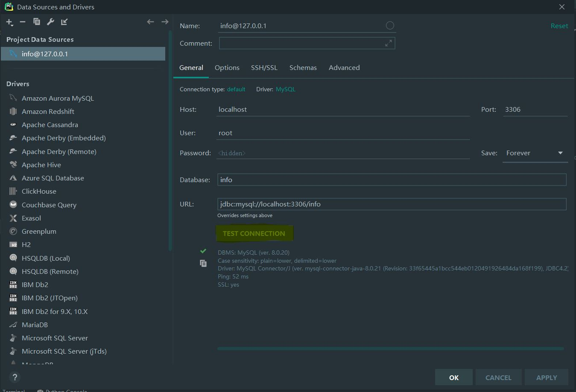This screenshot has width=576, height=392.
Task: Expand the Comment field editor
Action: tap(388, 43)
